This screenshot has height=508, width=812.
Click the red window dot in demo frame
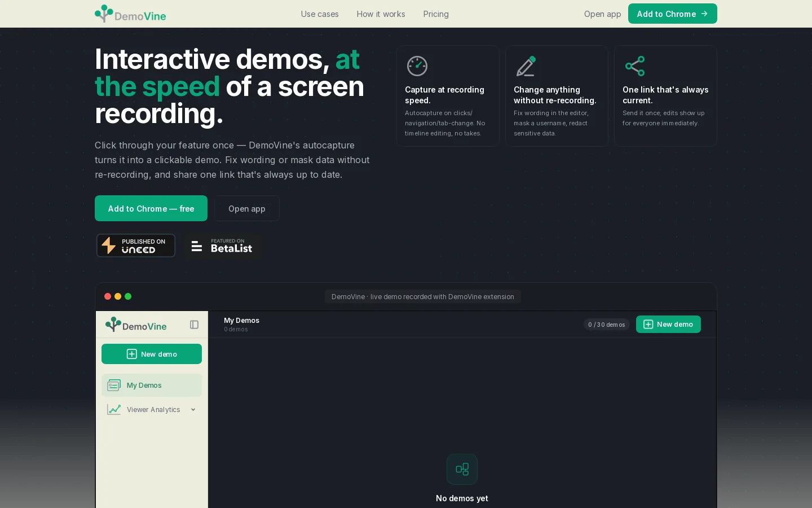pos(108,296)
